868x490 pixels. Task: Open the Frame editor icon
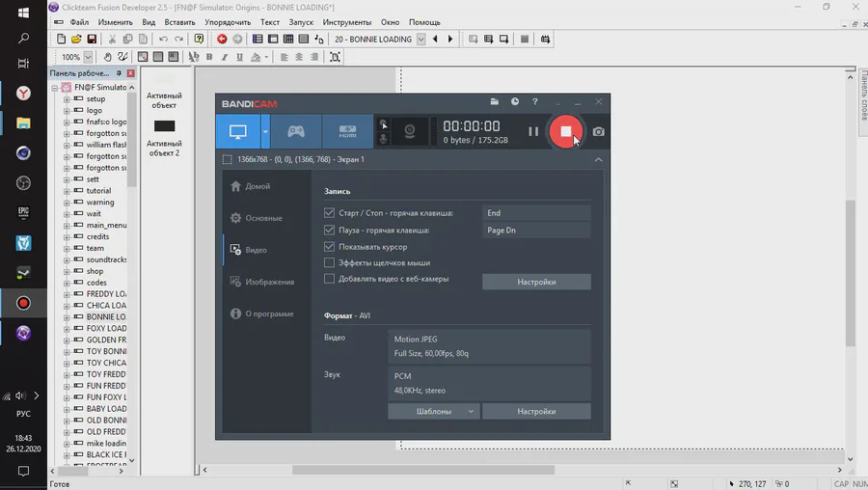pyautogui.click(x=273, y=39)
